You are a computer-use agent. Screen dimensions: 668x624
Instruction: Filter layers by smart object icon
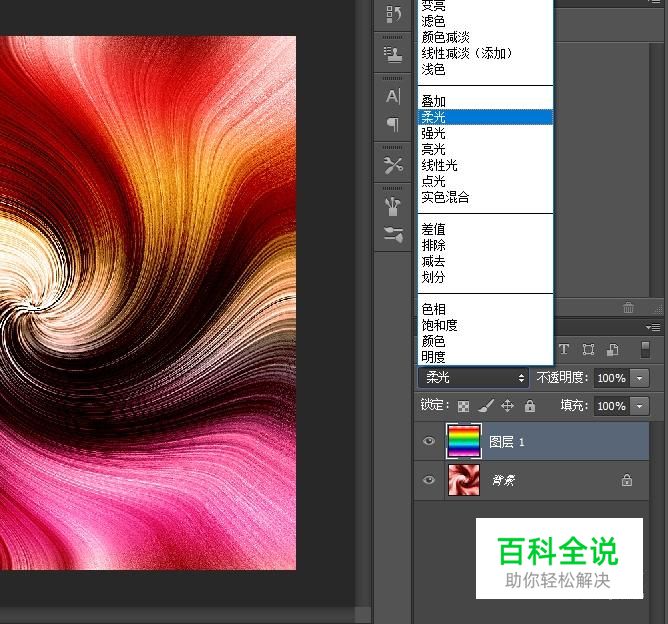613,350
